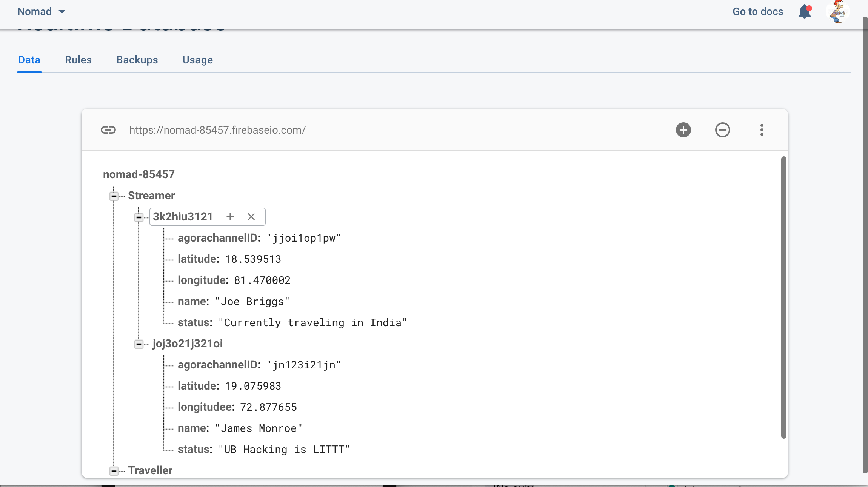Click the add child plus circle icon
This screenshot has width=868, height=487.
click(683, 130)
